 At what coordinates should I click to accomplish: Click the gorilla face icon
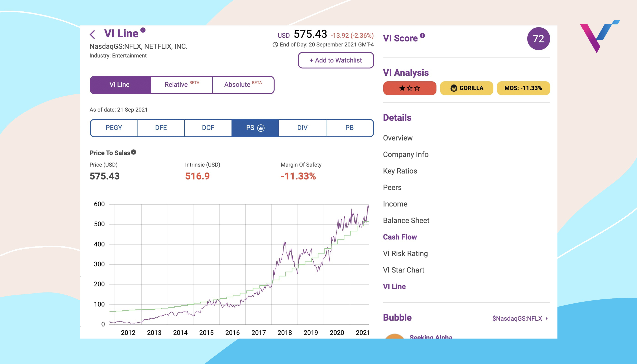pos(454,88)
